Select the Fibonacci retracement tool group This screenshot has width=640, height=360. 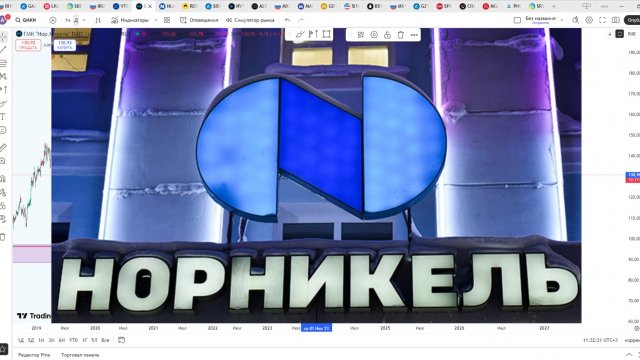pos(3,63)
